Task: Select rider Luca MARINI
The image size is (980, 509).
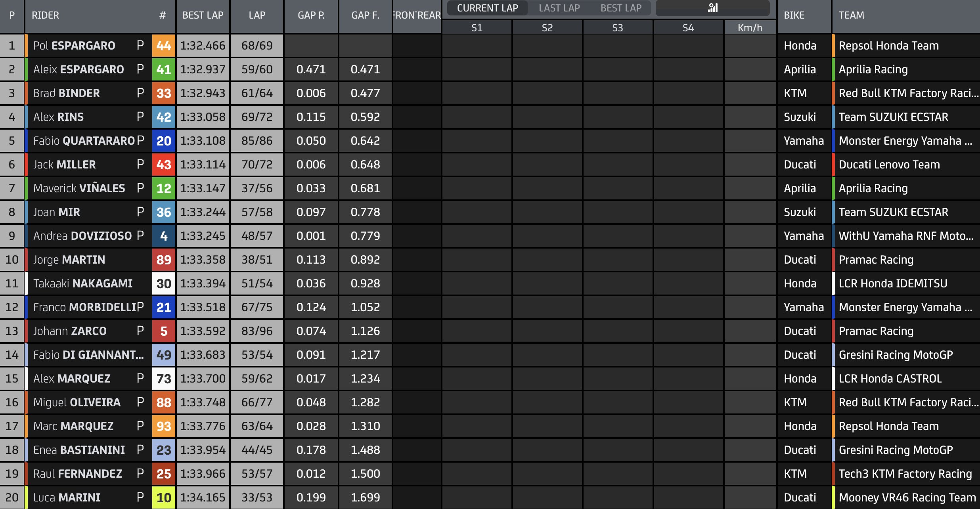Action: [x=67, y=498]
